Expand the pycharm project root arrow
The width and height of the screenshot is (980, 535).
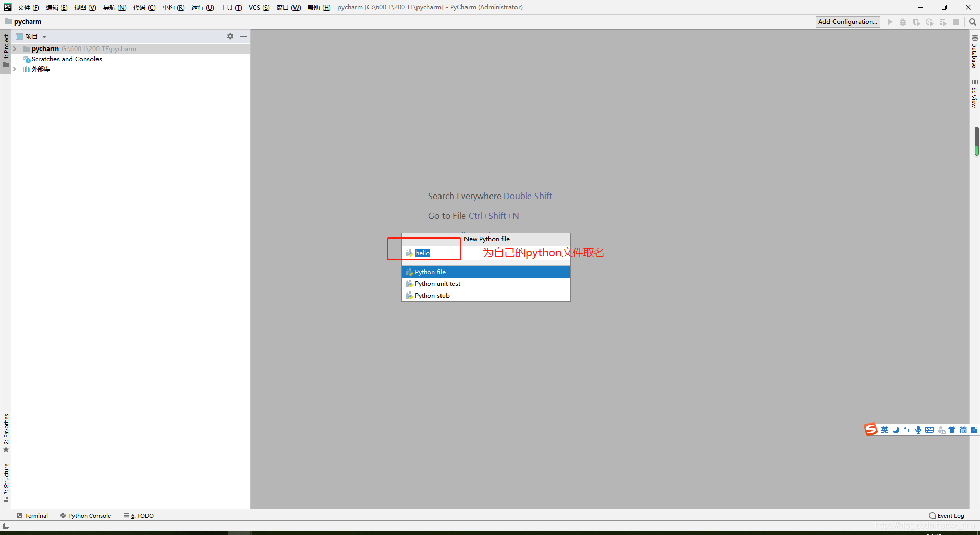pos(15,49)
